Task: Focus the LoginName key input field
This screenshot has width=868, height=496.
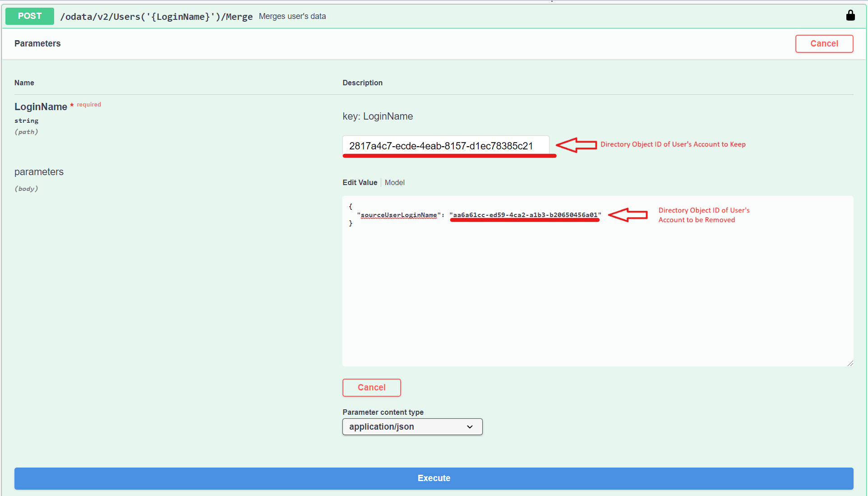Action: point(445,146)
